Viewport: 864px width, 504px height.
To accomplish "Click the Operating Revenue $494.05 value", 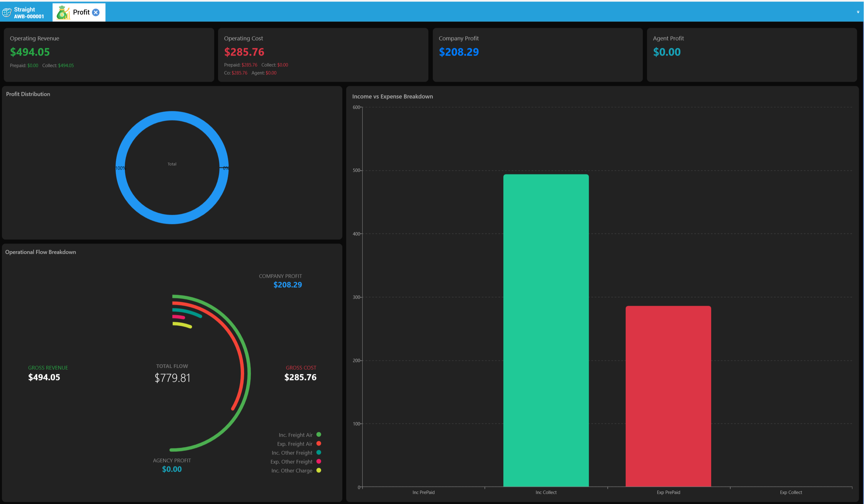I will tap(30, 52).
